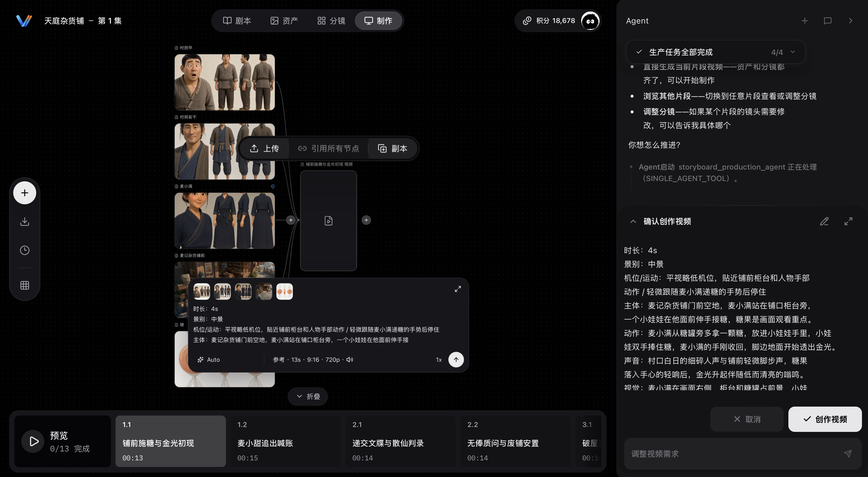Click second reference thumbnail in prompt box
This screenshot has width=868, height=477.
point(222,291)
